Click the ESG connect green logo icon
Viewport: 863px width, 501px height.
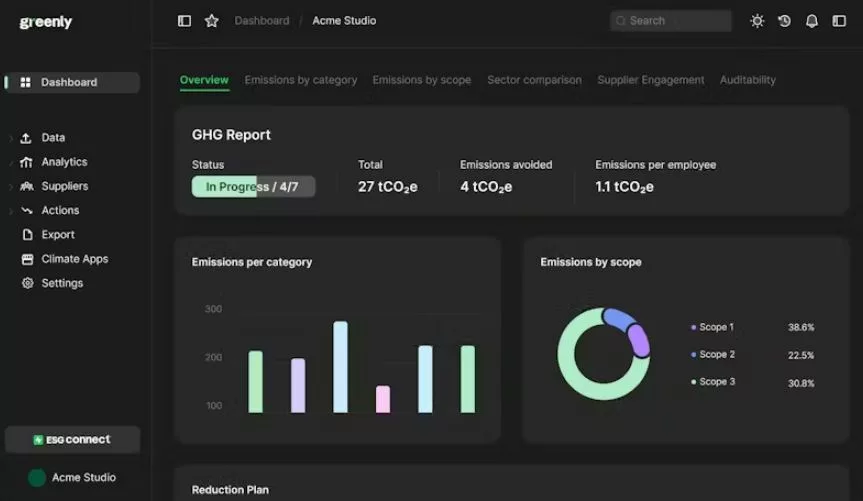[38, 440]
